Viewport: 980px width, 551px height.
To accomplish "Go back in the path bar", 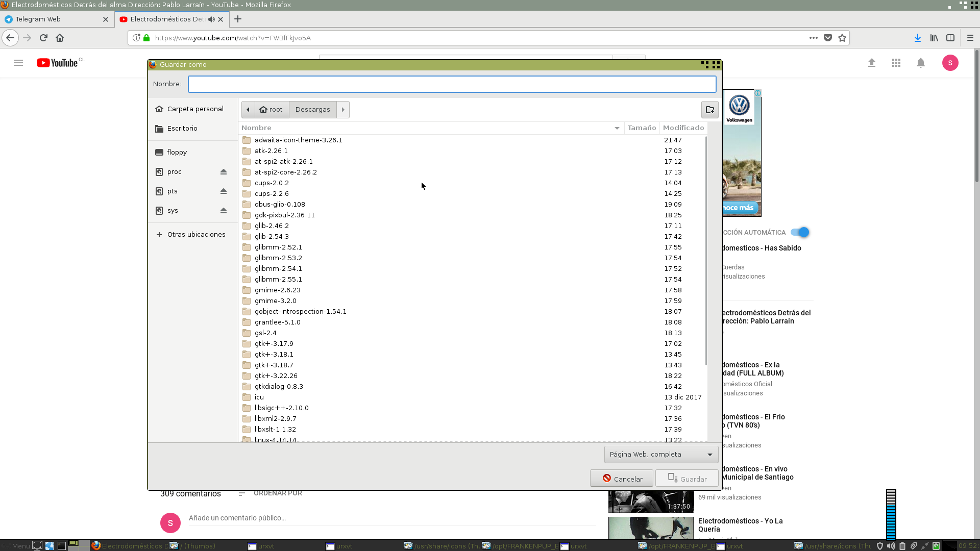I will coord(248,110).
